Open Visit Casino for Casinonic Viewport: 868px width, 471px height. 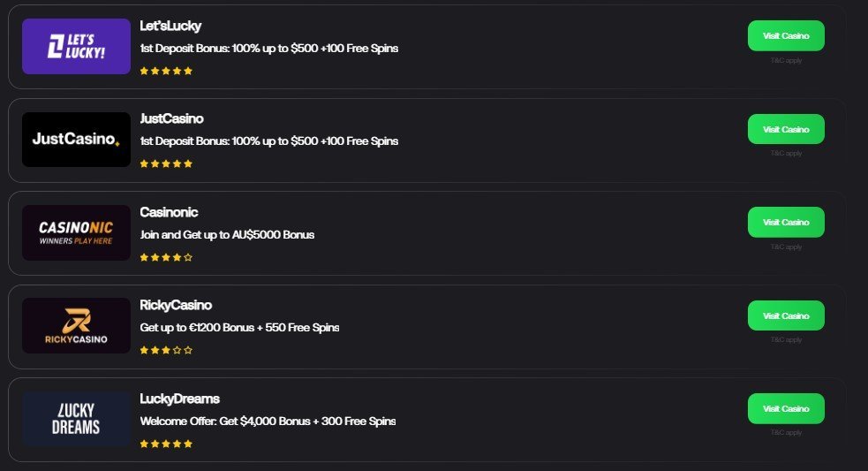pyautogui.click(x=786, y=222)
